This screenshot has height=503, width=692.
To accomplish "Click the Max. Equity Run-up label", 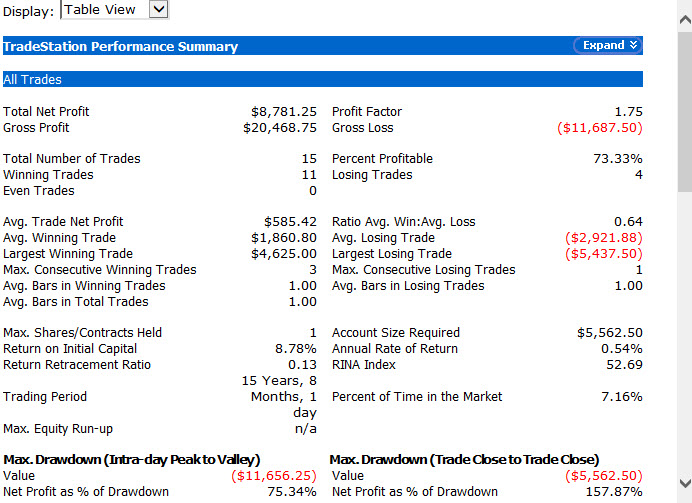I will click(x=58, y=429).
